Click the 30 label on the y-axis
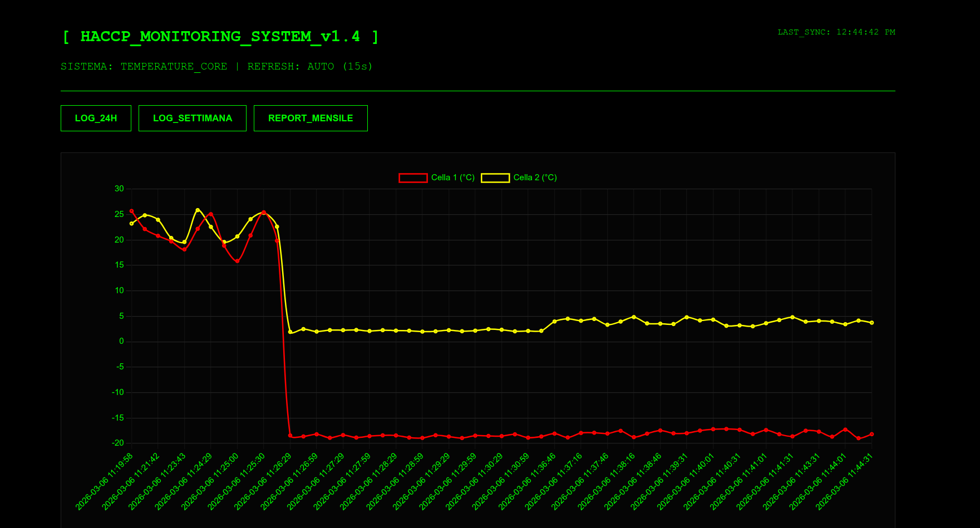Viewport: 980px width, 528px height. [119, 189]
